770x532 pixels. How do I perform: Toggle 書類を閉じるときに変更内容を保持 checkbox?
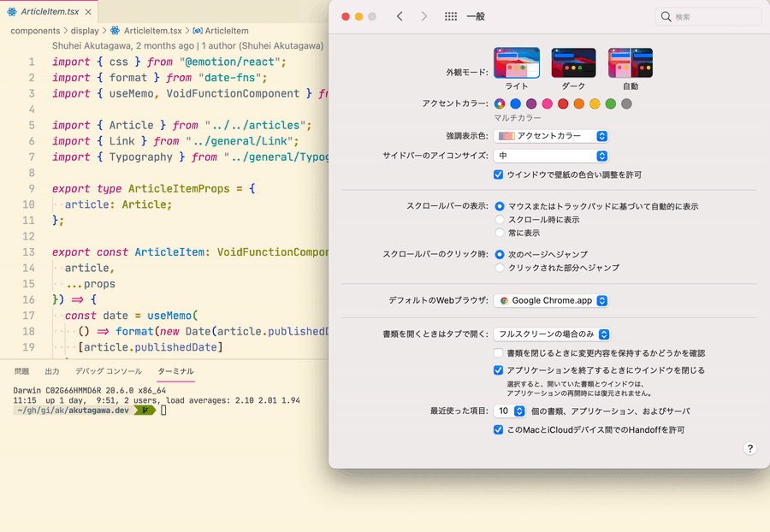click(x=499, y=353)
